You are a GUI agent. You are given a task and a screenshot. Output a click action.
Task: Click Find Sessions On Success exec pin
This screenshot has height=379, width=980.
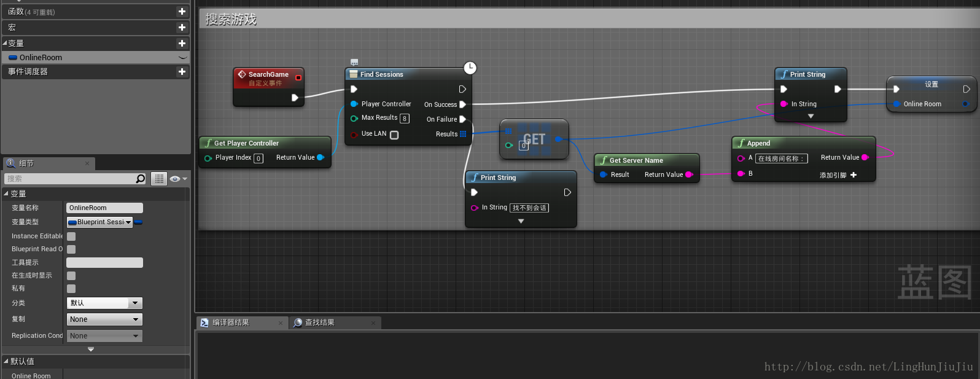463,104
